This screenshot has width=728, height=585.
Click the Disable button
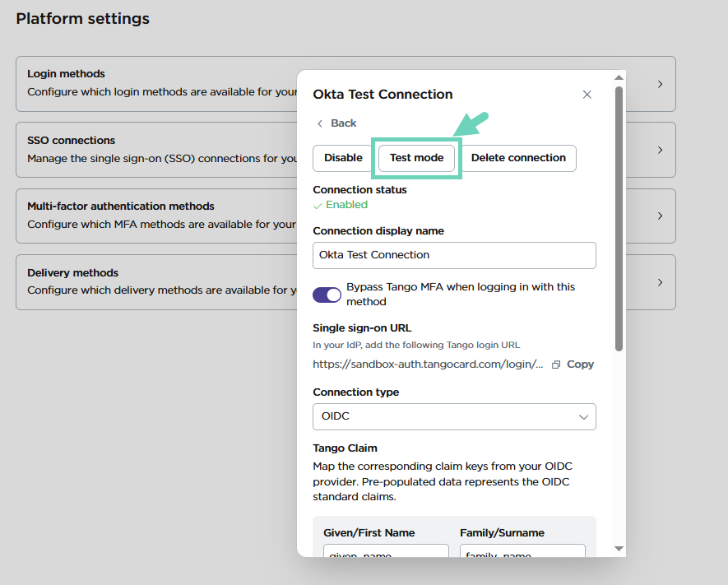343,158
